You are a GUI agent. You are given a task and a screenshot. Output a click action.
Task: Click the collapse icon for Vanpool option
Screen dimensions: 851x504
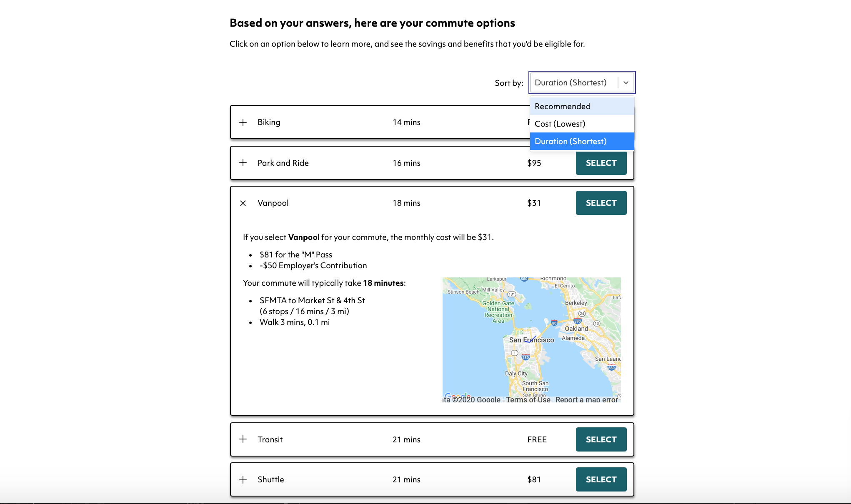(x=243, y=203)
